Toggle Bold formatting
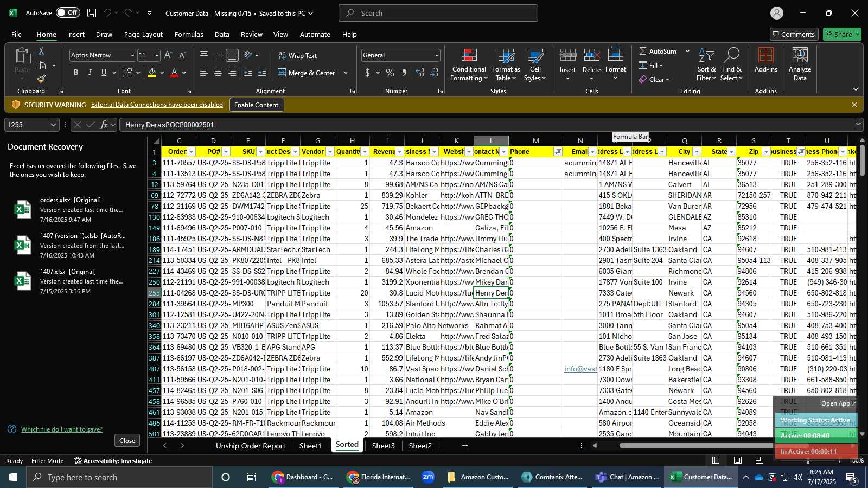Viewport: 868px width, 488px height. click(76, 73)
